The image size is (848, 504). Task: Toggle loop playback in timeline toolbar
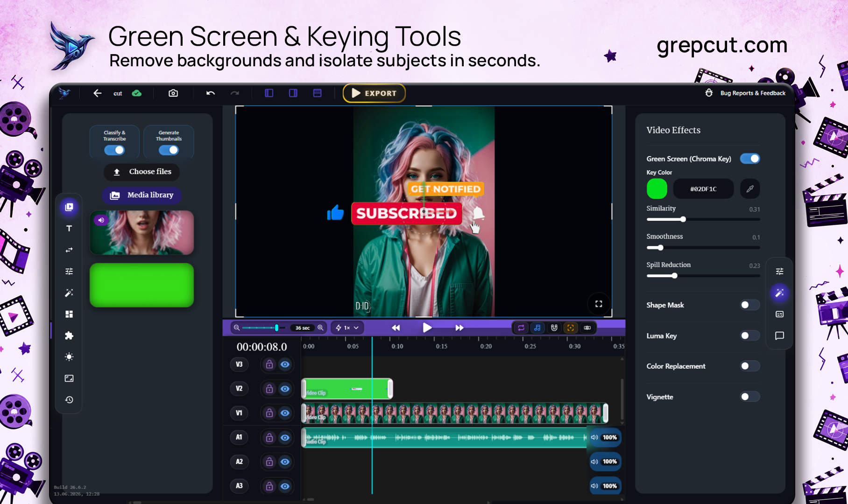(521, 328)
